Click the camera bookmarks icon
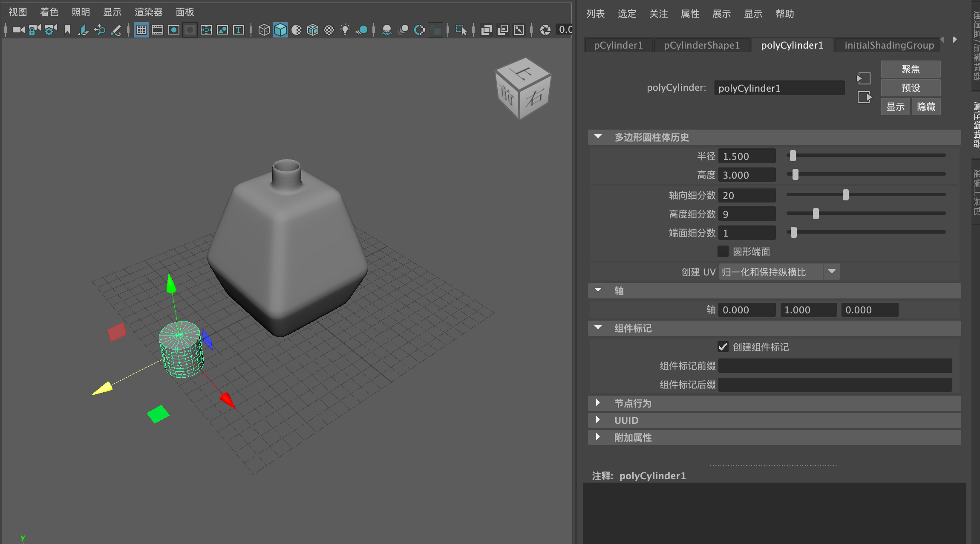This screenshot has height=544, width=980. (67, 30)
